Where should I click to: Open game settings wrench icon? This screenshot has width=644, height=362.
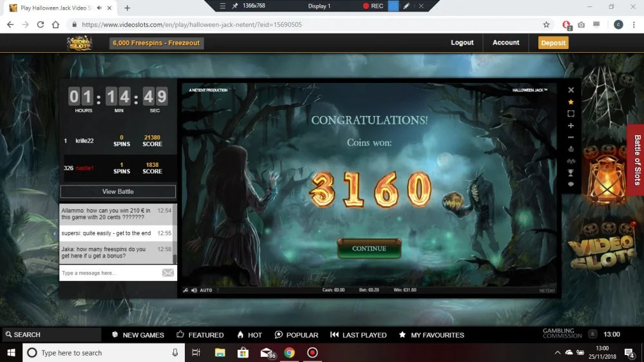point(185,290)
